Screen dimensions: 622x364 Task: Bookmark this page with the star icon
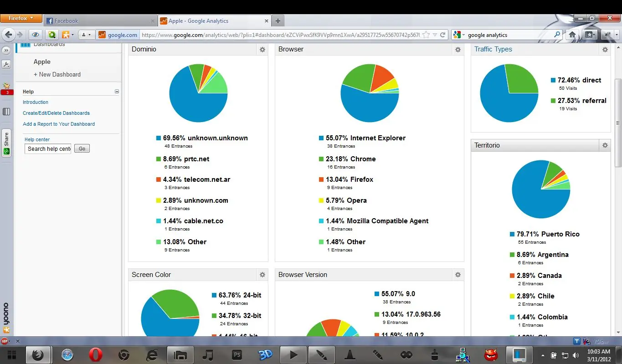click(426, 35)
